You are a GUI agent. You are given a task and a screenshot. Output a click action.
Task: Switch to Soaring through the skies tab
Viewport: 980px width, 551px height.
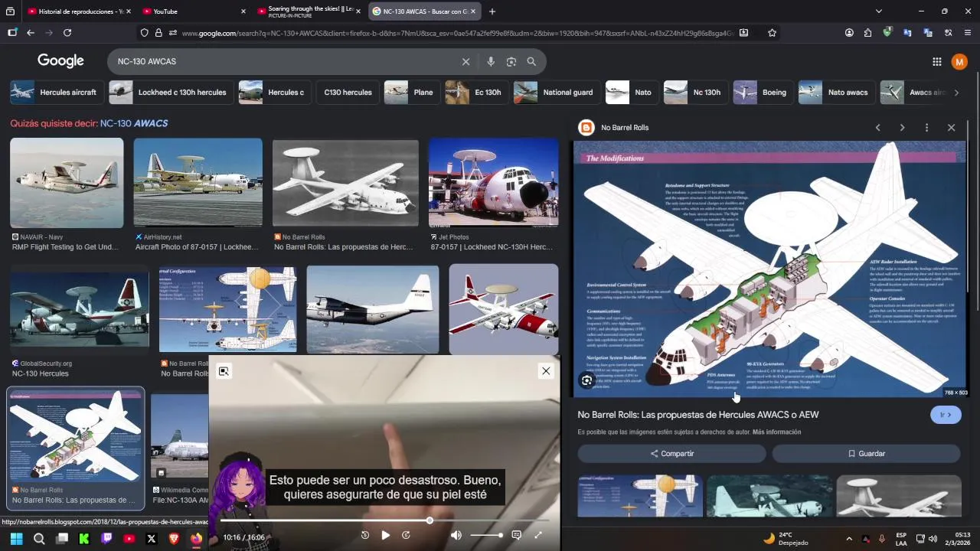[309, 11]
